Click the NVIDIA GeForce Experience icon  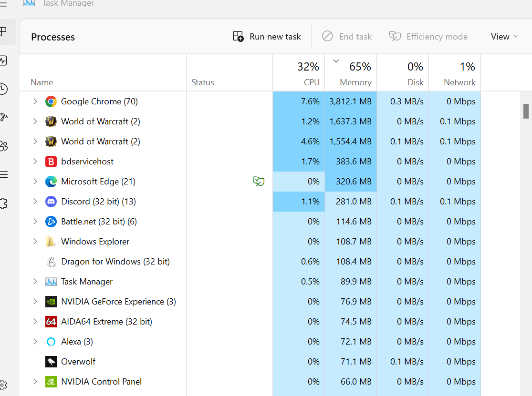tap(51, 302)
